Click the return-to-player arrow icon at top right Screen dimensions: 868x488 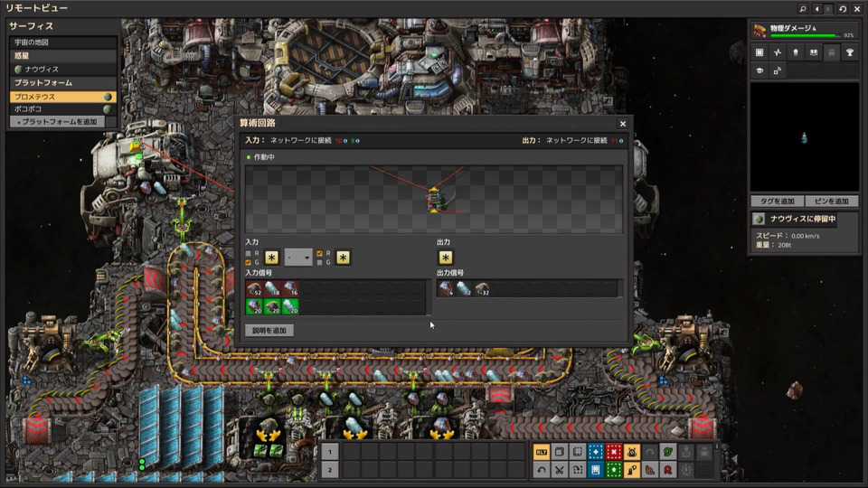tap(843, 9)
